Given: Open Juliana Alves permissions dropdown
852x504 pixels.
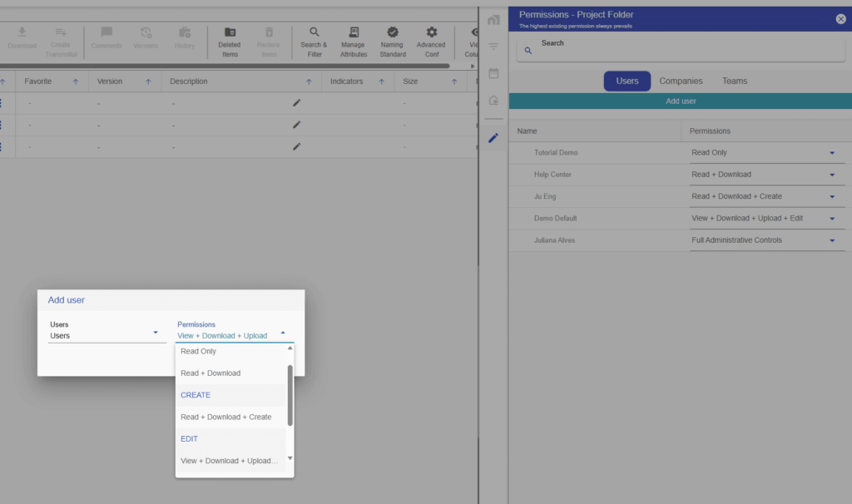Looking at the screenshot, I should 831,241.
